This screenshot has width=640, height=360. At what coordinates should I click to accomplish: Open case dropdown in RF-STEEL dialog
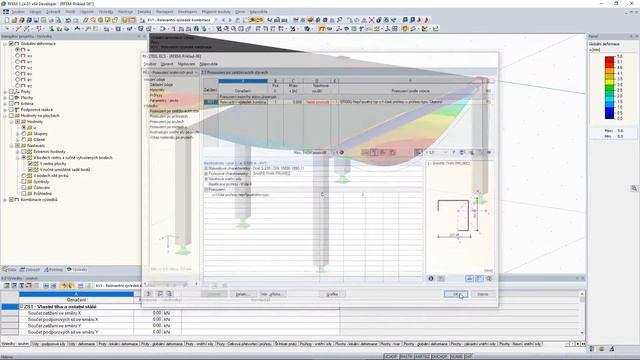tap(196, 72)
